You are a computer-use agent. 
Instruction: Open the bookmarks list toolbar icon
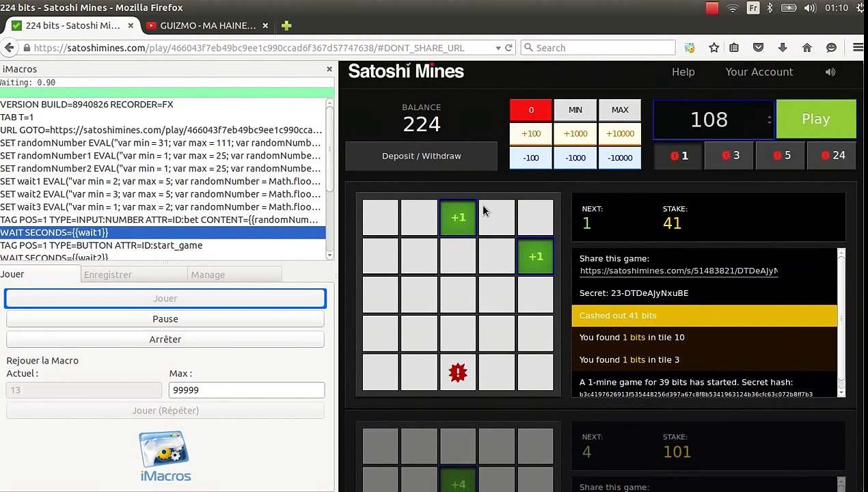(734, 48)
